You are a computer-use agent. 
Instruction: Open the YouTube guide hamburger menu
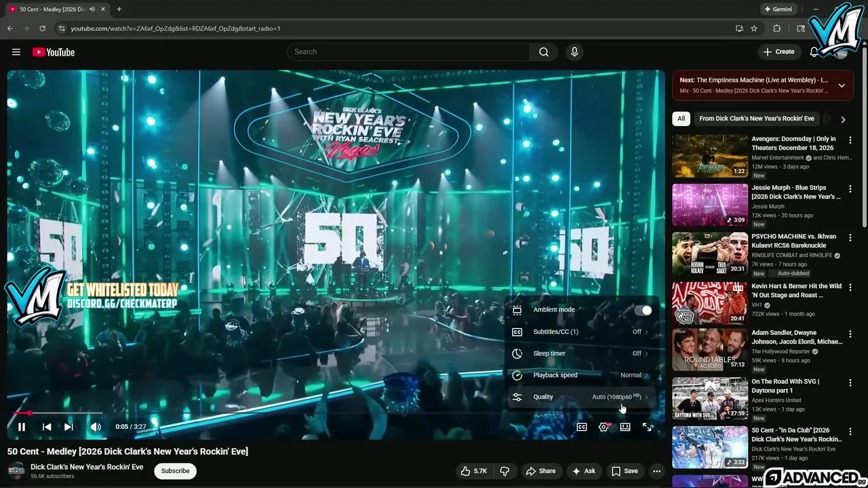coord(16,52)
